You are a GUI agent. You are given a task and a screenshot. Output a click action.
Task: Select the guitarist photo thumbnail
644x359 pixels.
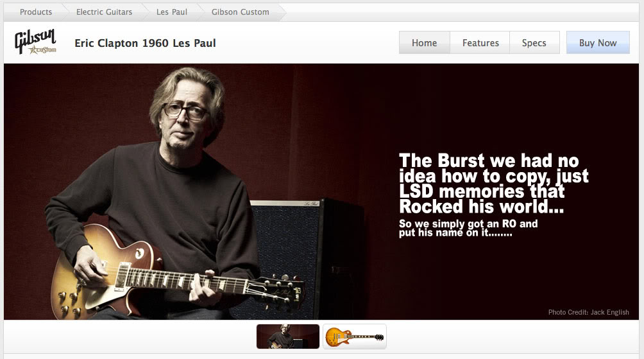[x=288, y=337]
